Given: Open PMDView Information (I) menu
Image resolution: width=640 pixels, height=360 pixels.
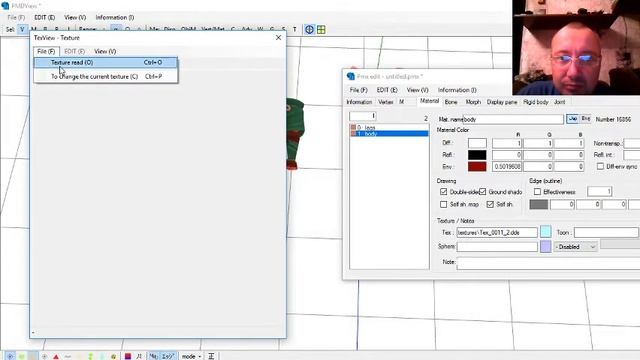Looking at the screenshot, I should click(115, 18).
